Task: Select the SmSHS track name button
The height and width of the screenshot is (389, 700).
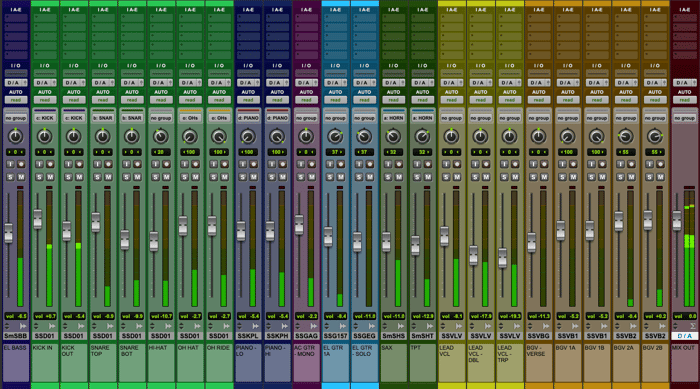Action: [393, 336]
